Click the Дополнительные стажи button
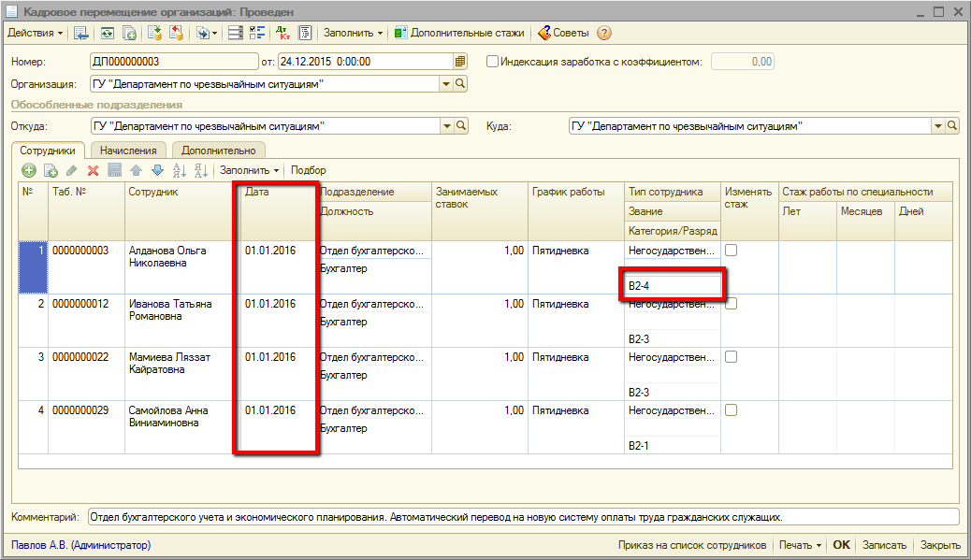The image size is (971, 560). [458, 33]
